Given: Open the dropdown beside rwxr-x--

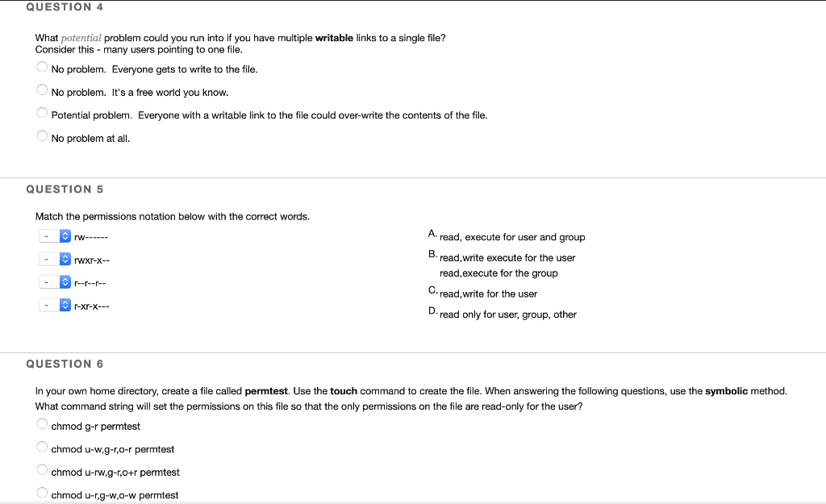Looking at the screenshot, I should 55,259.
